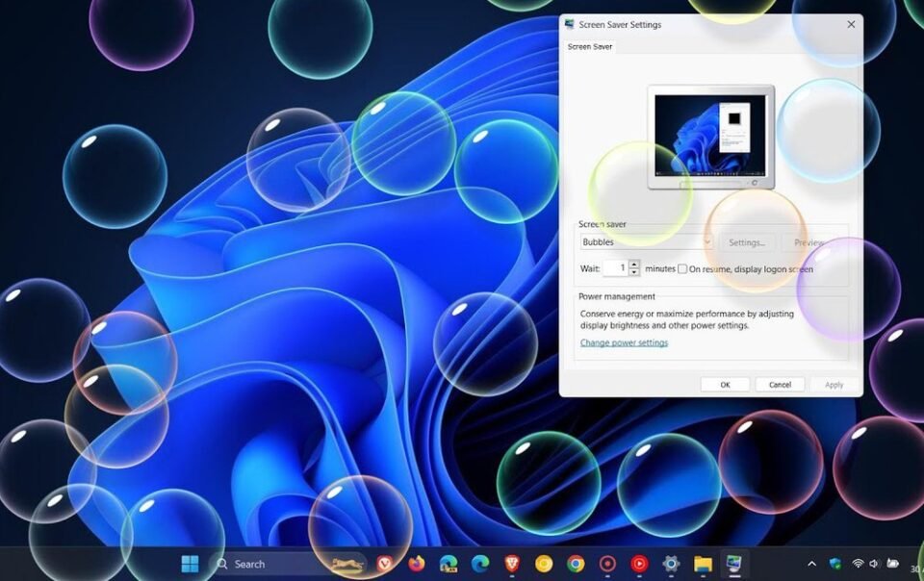Launch YouTube from the taskbar

click(x=639, y=564)
